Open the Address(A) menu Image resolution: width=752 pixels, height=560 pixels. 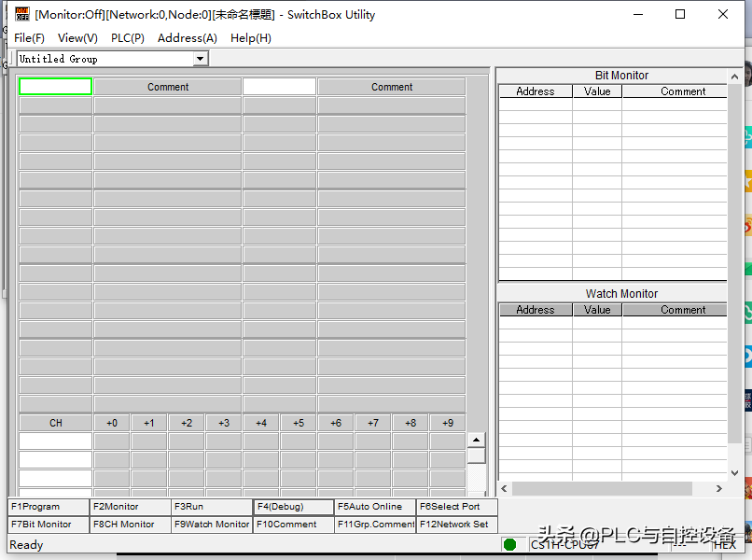point(187,38)
